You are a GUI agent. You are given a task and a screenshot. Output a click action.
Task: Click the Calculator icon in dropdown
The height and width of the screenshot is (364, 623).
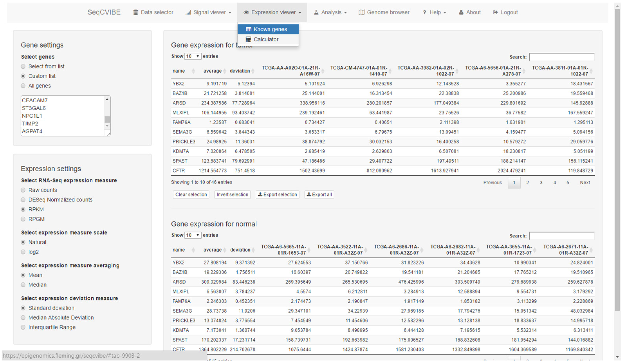coord(248,39)
